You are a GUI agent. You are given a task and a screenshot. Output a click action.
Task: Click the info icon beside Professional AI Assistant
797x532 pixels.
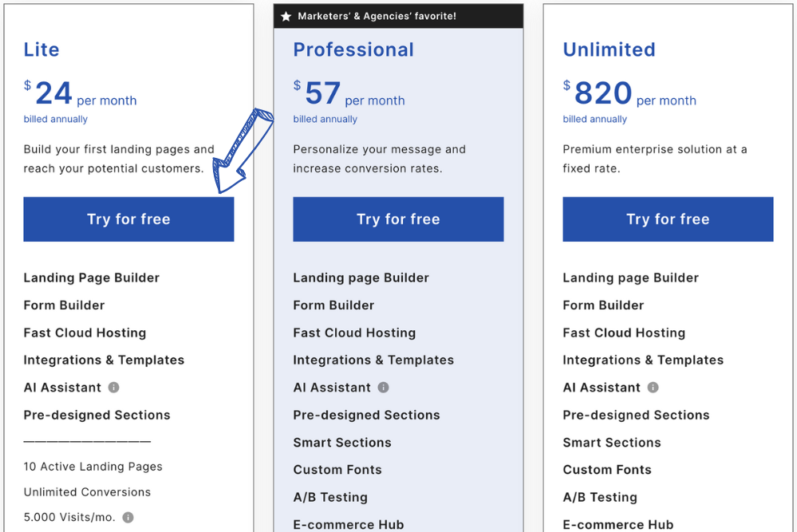[x=383, y=387]
